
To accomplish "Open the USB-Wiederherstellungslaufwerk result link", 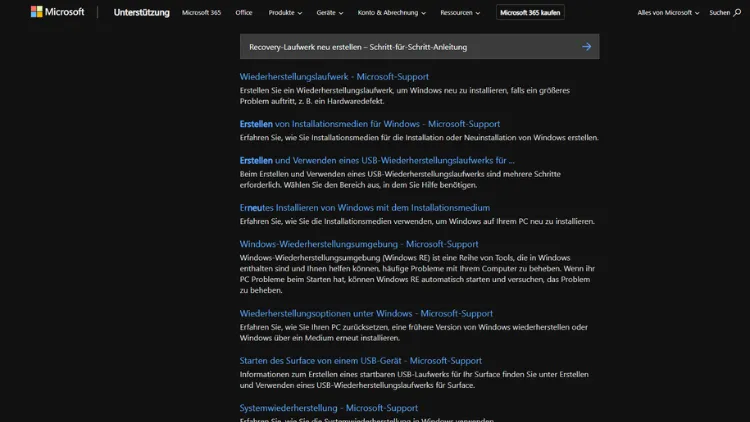I will coord(377,160).
